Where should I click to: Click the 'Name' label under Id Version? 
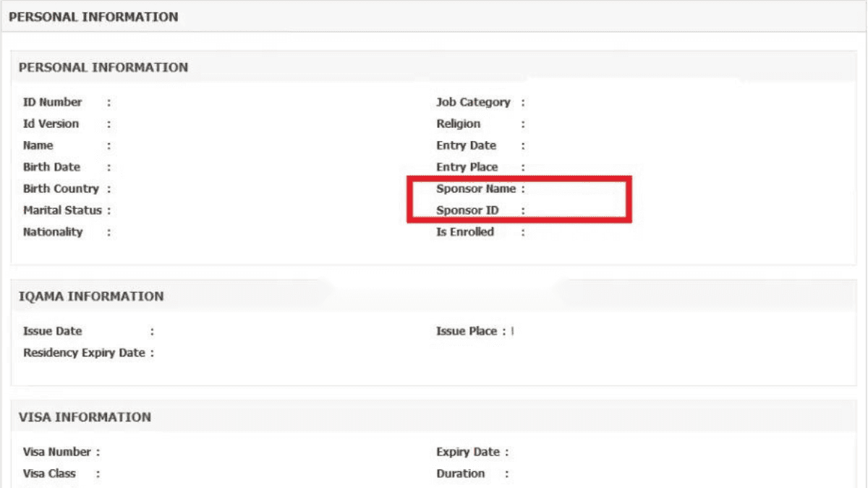click(38, 145)
